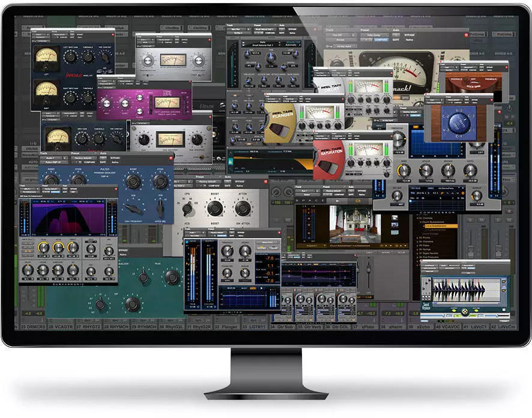
Task: Click play in the Space reverb window
Action: [337, 201]
